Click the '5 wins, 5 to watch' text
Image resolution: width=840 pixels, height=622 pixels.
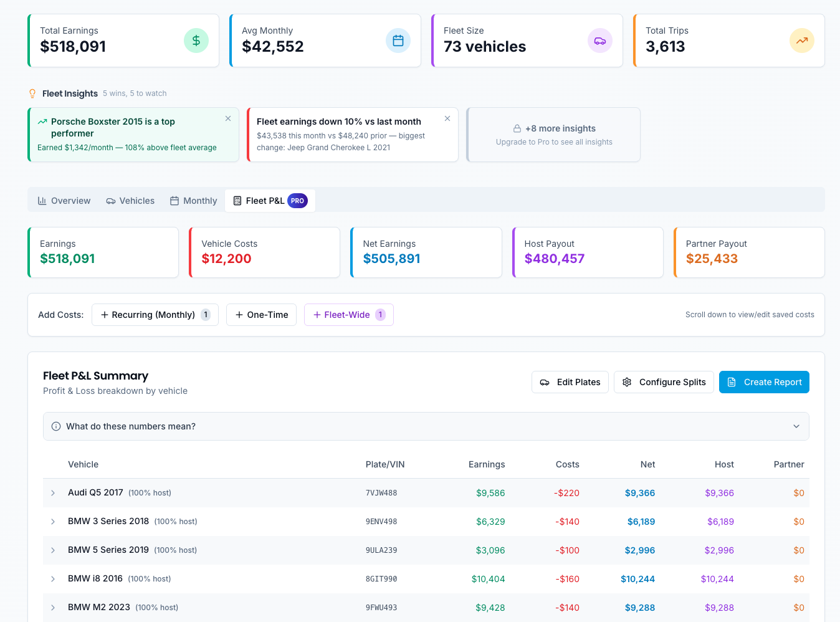pyautogui.click(x=135, y=93)
